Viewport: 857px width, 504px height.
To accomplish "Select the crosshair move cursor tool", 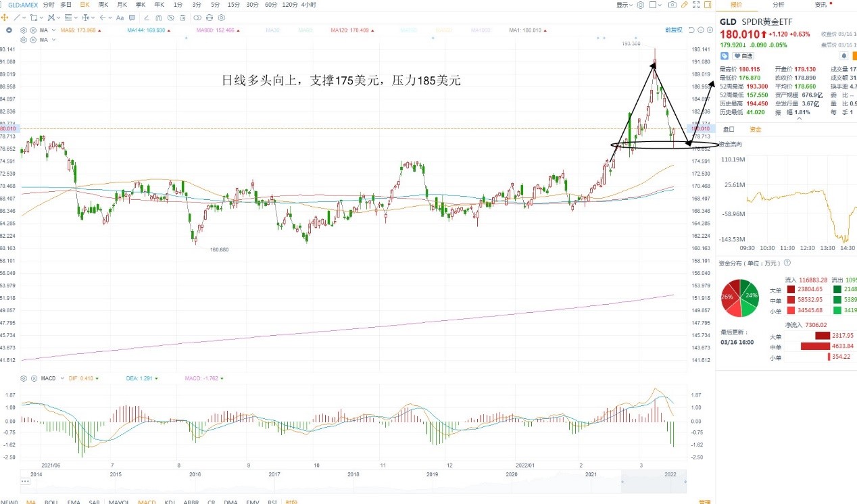I will pos(5,18).
